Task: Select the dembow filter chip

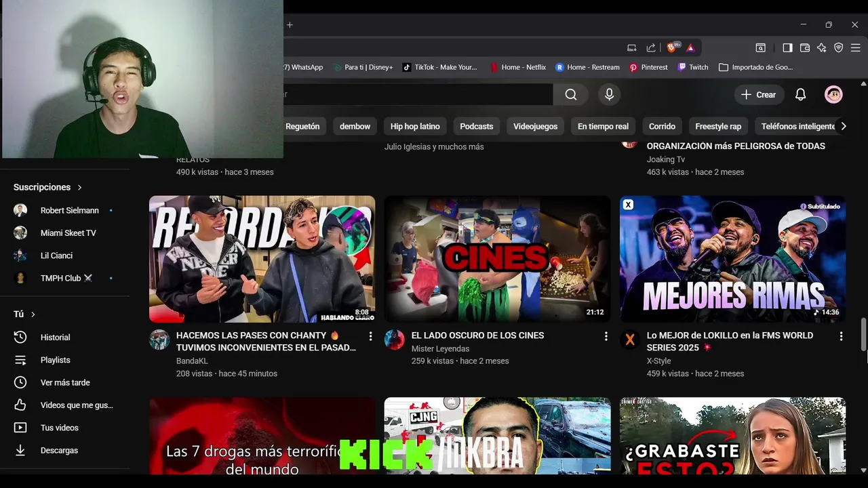Action: [x=355, y=126]
